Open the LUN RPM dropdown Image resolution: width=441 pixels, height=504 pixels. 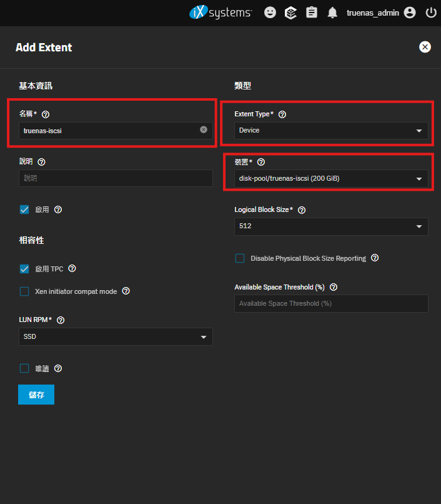(x=116, y=337)
